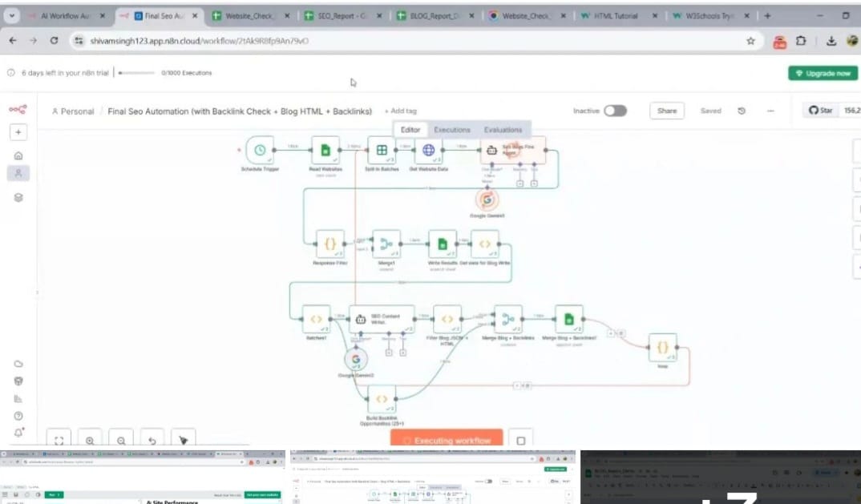Switch to the Editor tab
This screenshot has height=504, width=861.
point(410,130)
